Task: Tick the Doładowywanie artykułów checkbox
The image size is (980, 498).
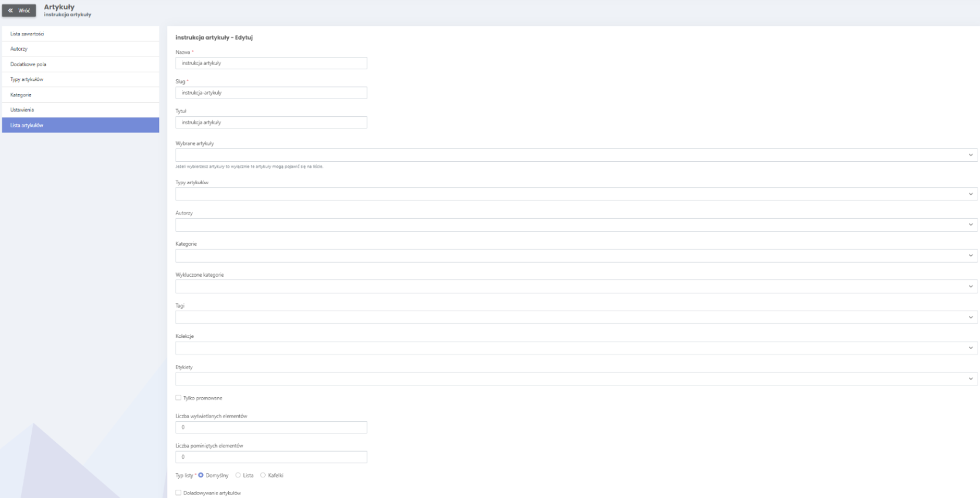Action: click(x=178, y=493)
